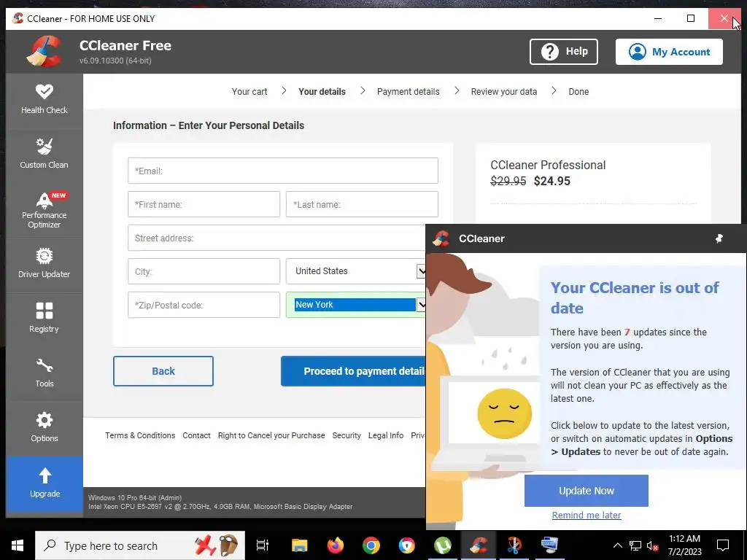Open the Legal Info link

tap(386, 435)
